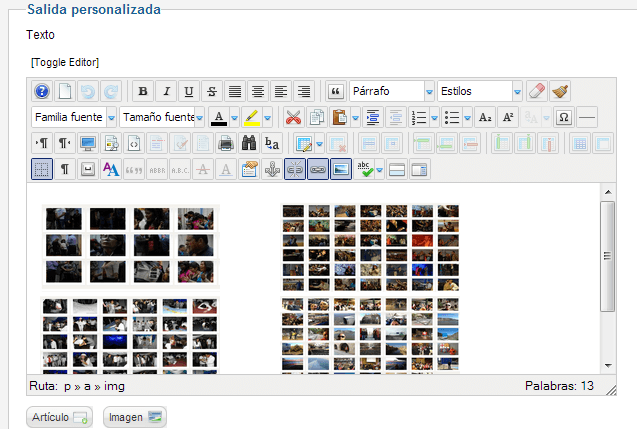Apply right alignment

(x=304, y=91)
